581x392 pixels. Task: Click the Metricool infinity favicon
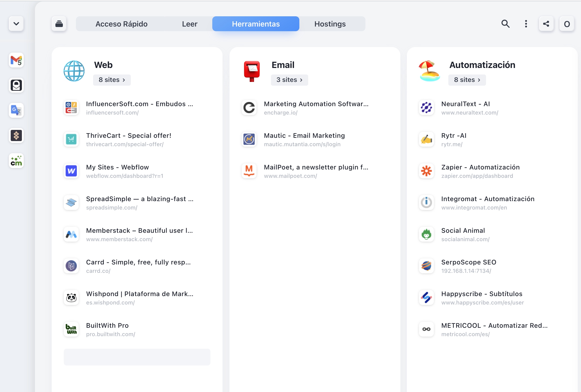point(426,329)
